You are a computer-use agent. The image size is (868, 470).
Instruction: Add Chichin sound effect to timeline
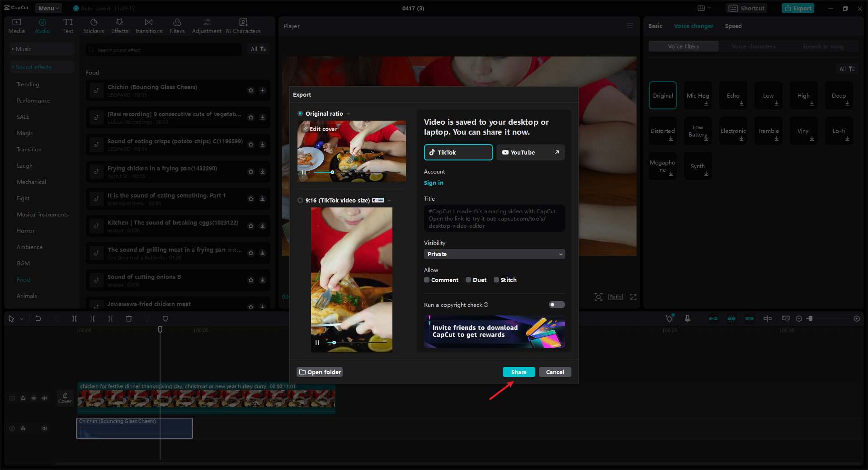pyautogui.click(x=263, y=90)
